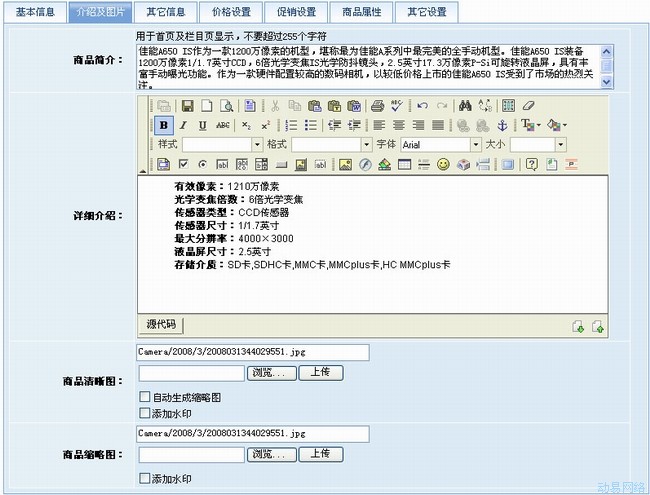Viewport: 650px width, 495px height.
Task: Align text left
Action: (379, 125)
